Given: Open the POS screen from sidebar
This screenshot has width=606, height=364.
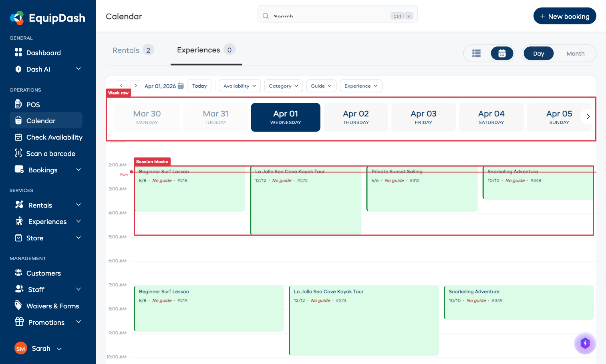Looking at the screenshot, I should 33,104.
